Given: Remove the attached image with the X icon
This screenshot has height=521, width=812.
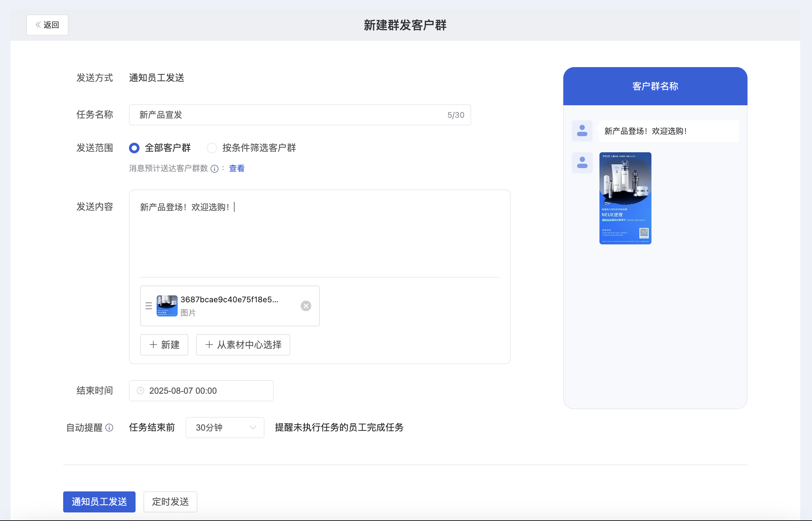Looking at the screenshot, I should (306, 306).
